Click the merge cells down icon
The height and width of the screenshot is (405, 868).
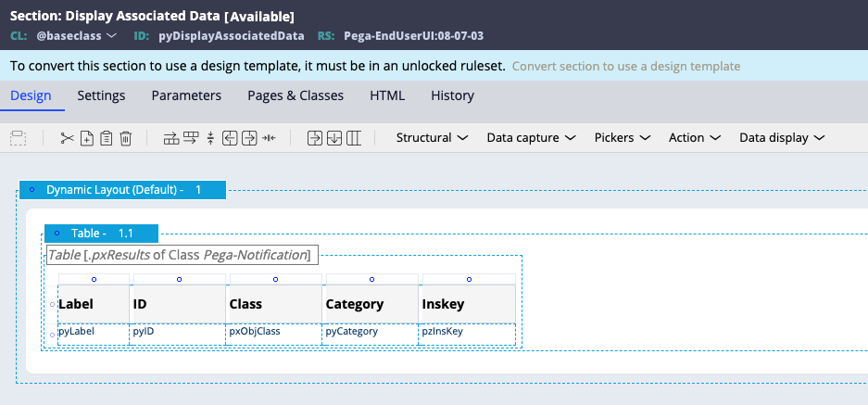click(334, 138)
